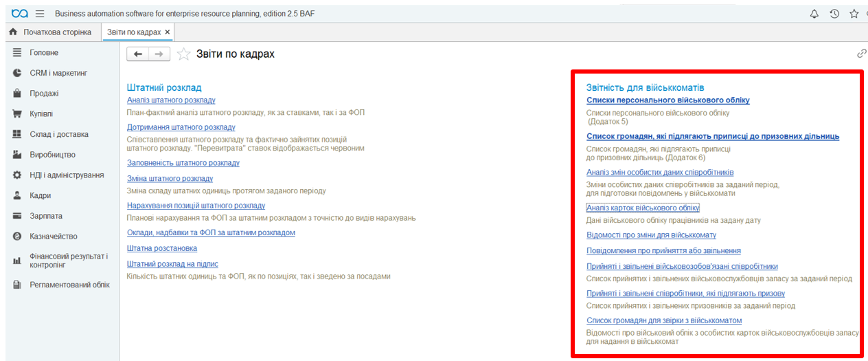Open the main hamburger menu

point(40,13)
